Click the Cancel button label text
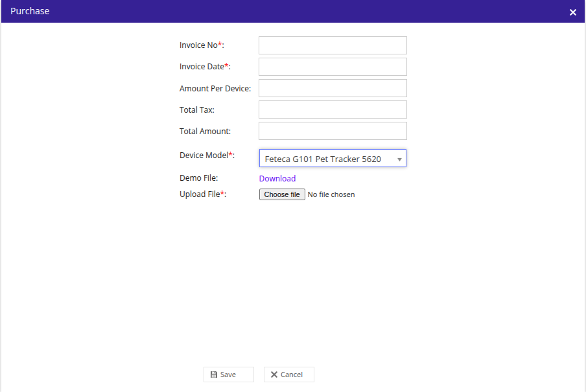 pos(292,375)
